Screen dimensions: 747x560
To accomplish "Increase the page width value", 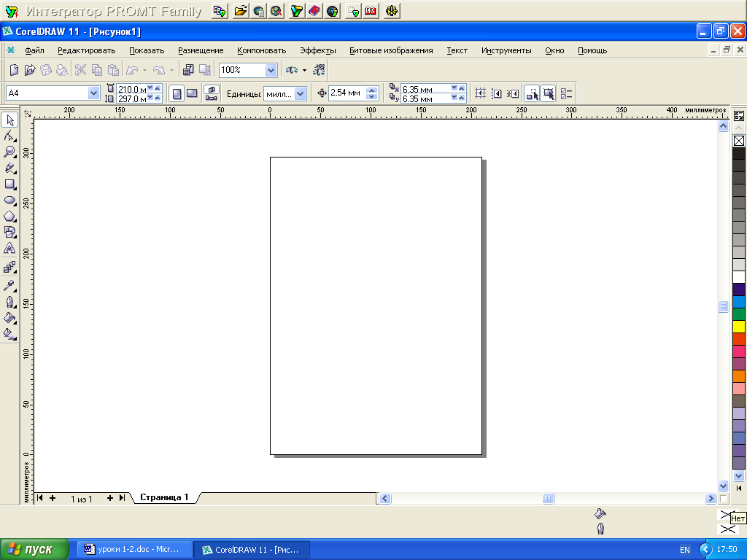I will 158,87.
